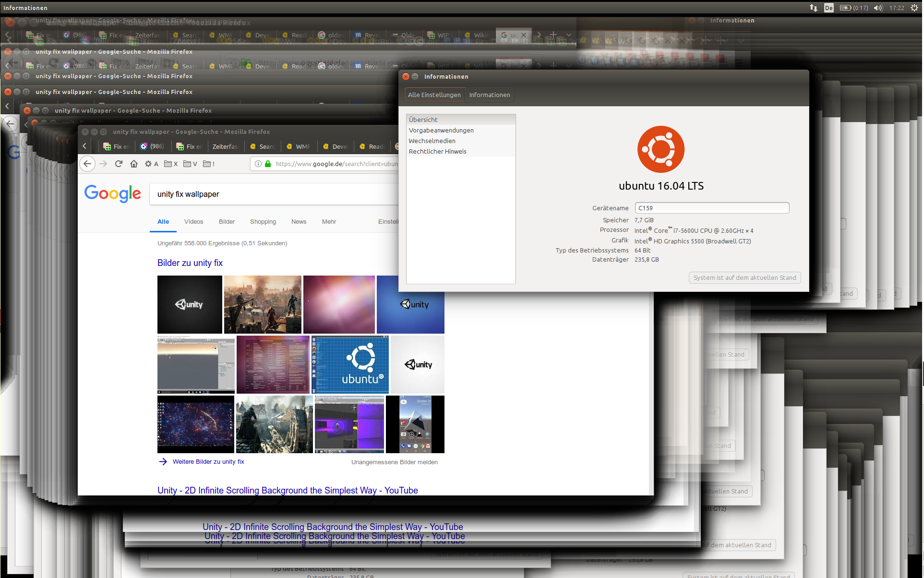This screenshot has height=578, width=924.
Task: Open the bookmark folder labeled V
Action: pyautogui.click(x=190, y=164)
